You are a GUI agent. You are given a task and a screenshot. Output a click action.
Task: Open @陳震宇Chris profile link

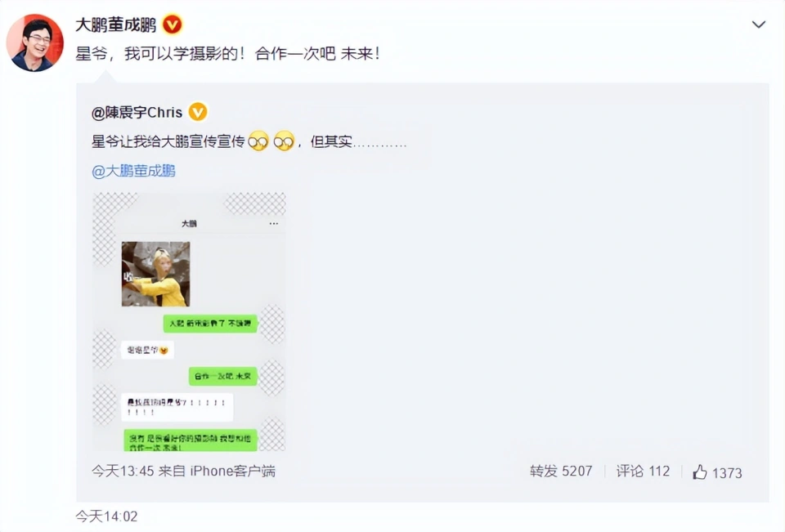(x=137, y=112)
